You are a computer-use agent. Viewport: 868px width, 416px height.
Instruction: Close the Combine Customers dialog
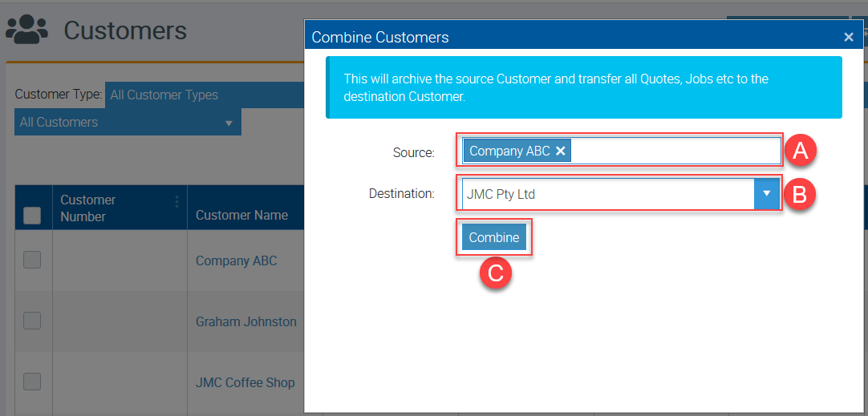click(x=848, y=37)
